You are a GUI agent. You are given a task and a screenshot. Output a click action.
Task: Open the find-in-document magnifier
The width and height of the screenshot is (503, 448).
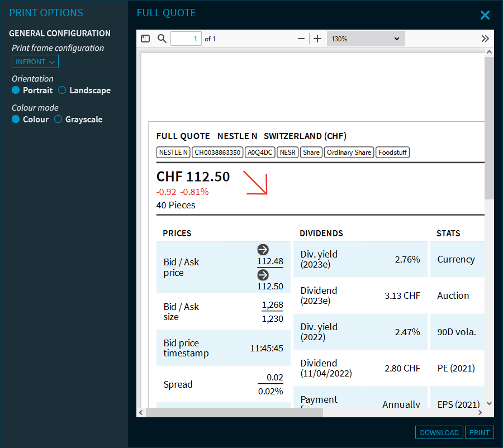[162, 39]
